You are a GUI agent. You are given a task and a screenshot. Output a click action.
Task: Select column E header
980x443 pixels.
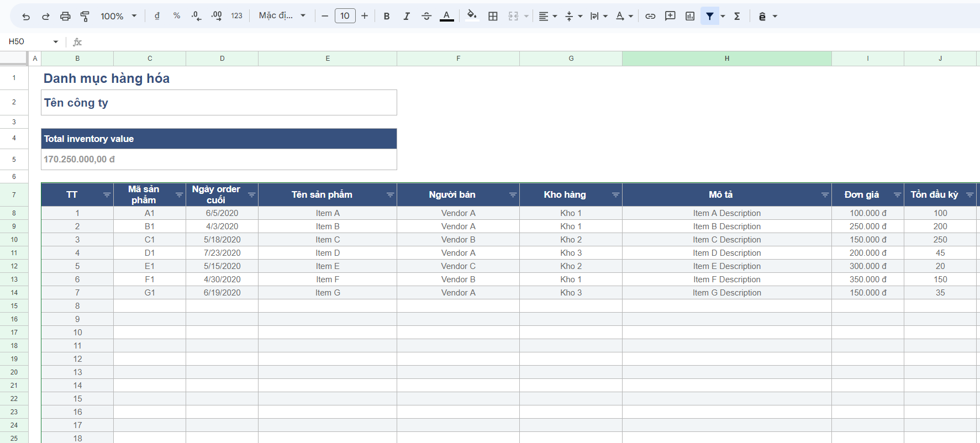[x=328, y=59]
